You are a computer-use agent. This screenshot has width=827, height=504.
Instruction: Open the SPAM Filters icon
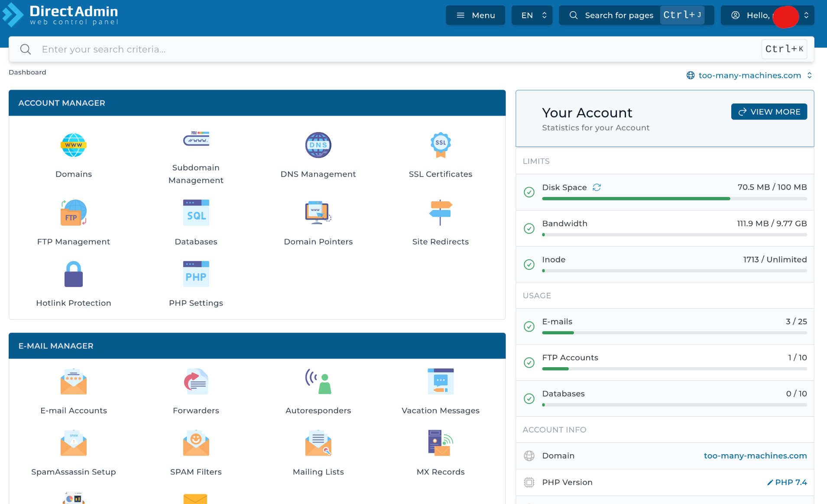[196, 443]
